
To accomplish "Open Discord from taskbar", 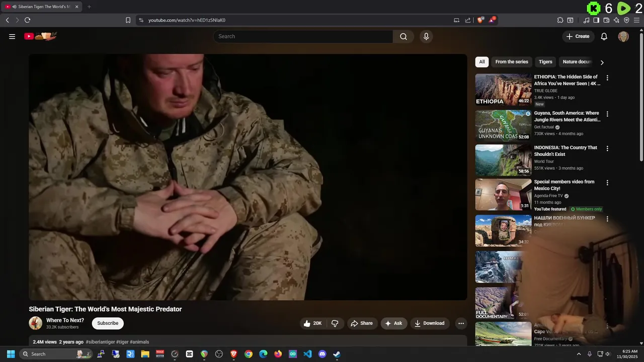I will coord(323,354).
